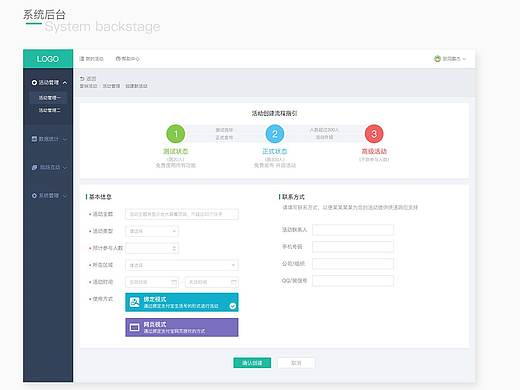Screen dimensions: 520x390
Task: Click the green user avatar icon
Action: tap(437, 59)
